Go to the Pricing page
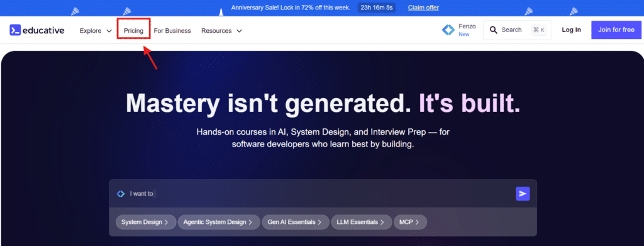This screenshot has height=246, width=644. (x=133, y=30)
